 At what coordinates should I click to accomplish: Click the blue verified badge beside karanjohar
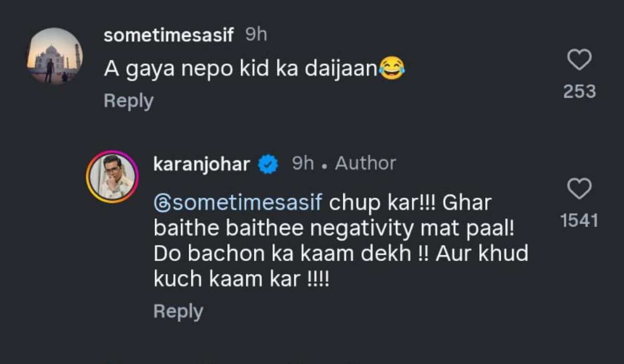coord(268,165)
